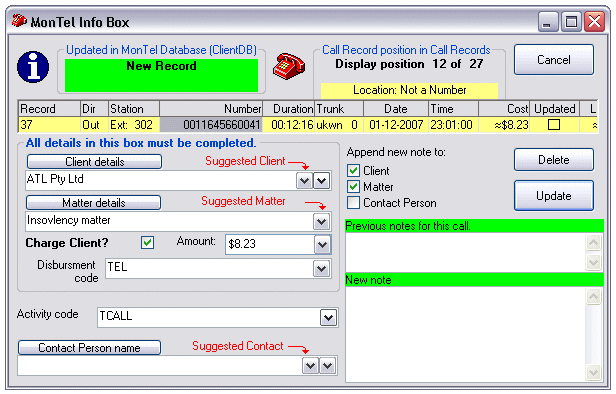Image resolution: width=616 pixels, height=394 pixels.
Task: Close the MonTel Info Box window
Action: (x=594, y=22)
